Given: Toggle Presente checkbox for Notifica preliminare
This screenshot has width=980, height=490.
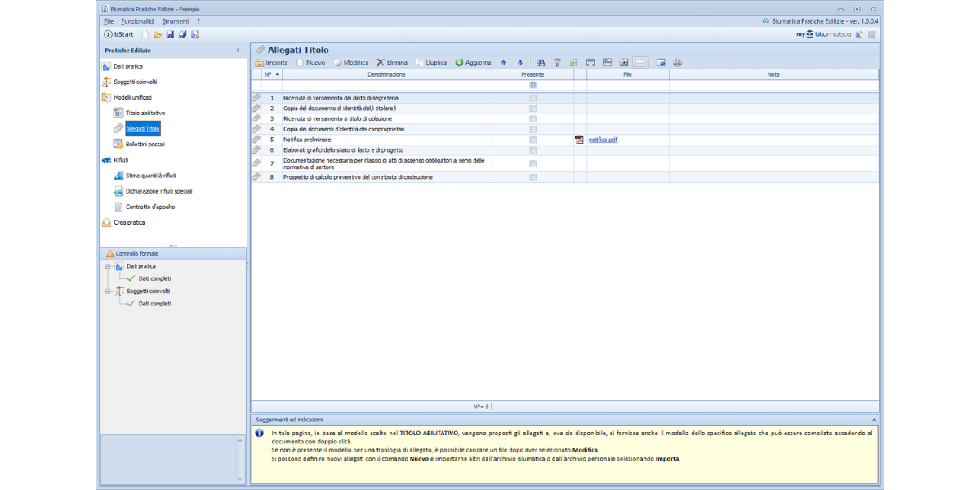Looking at the screenshot, I should coord(532,140).
